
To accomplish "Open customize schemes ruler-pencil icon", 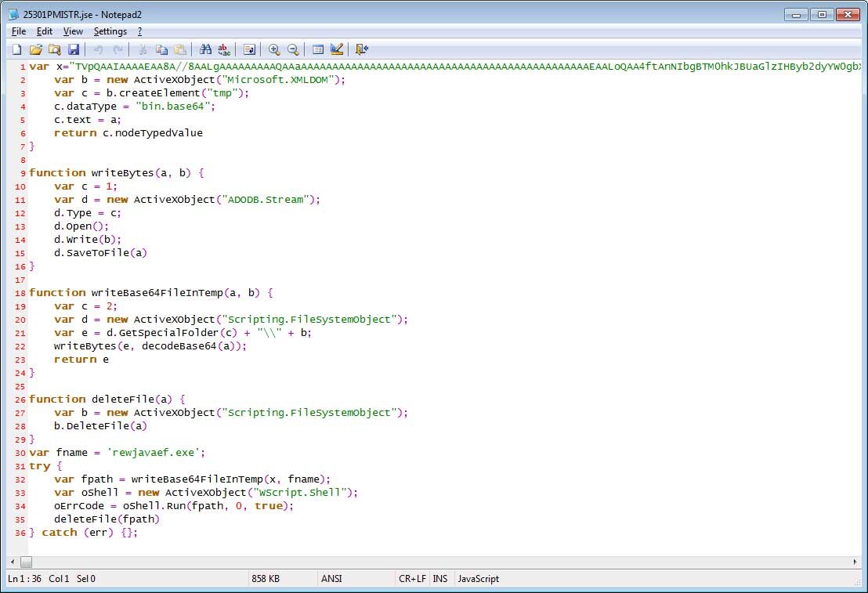I will [x=337, y=50].
